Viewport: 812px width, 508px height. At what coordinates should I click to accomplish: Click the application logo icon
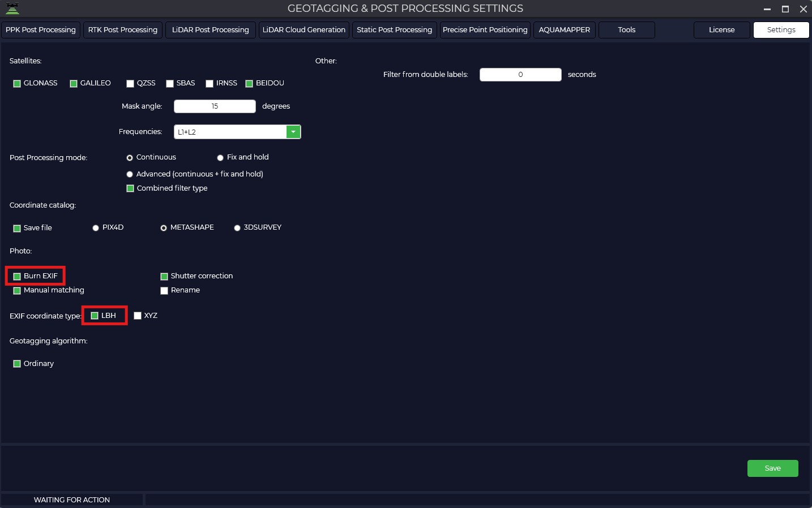point(12,8)
